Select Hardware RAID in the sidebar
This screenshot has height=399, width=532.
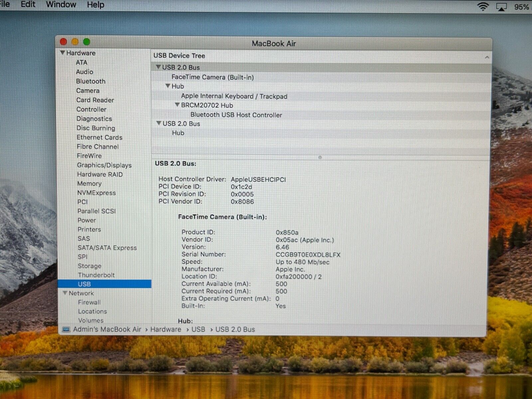click(100, 174)
